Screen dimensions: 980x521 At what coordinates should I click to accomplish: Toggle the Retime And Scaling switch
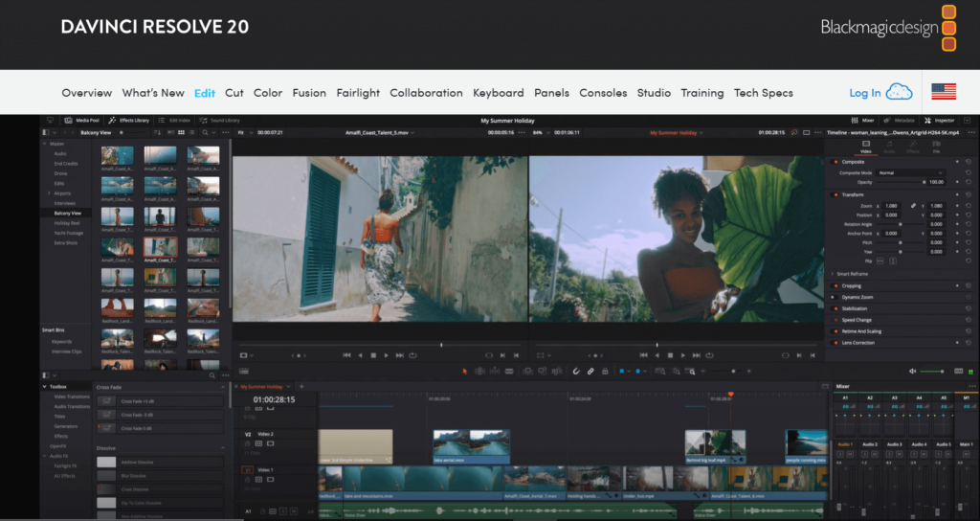point(835,331)
